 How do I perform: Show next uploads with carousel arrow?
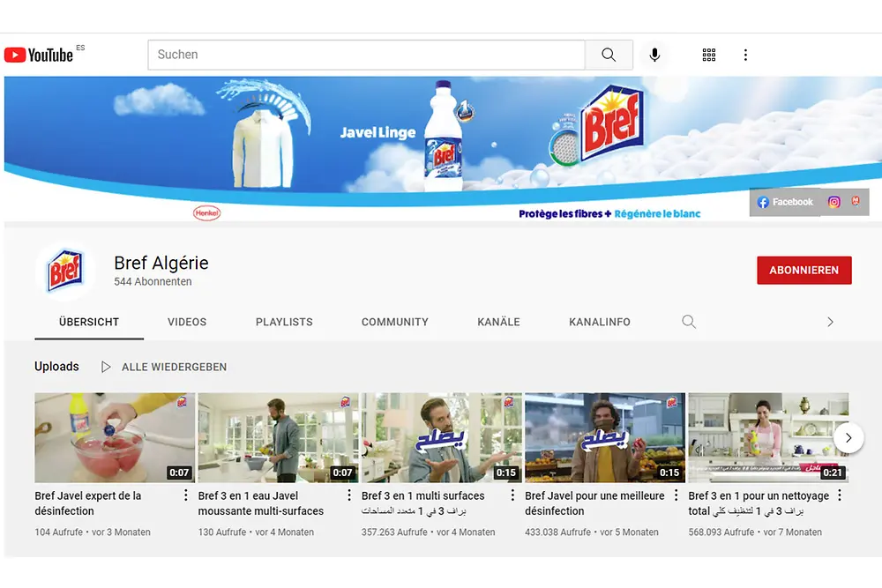[x=848, y=437]
